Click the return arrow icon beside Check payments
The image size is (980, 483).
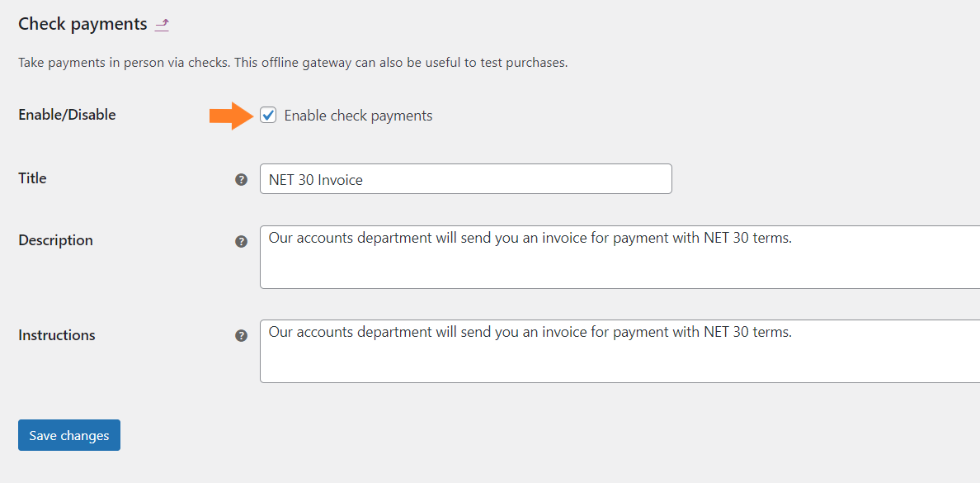(x=162, y=25)
